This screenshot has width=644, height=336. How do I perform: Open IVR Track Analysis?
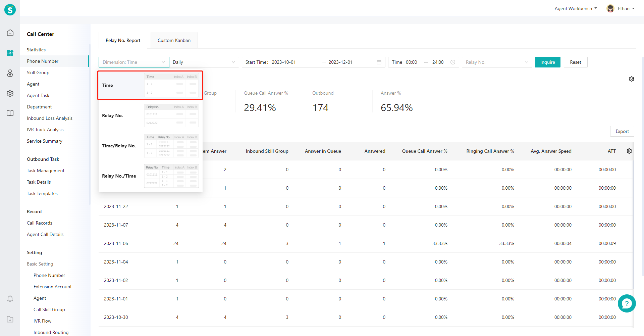[45, 130]
